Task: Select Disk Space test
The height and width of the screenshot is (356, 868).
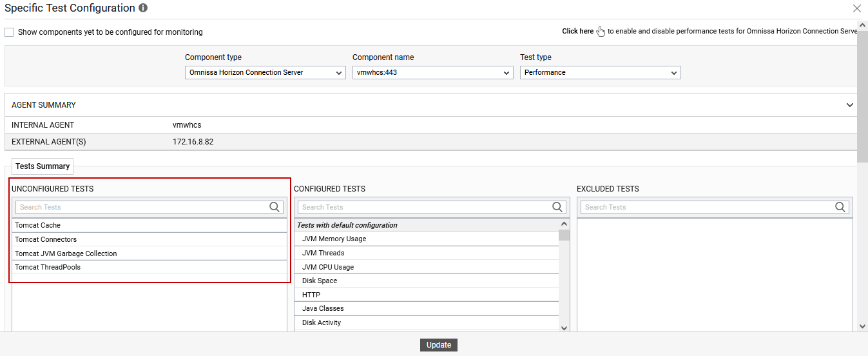Action: point(427,281)
